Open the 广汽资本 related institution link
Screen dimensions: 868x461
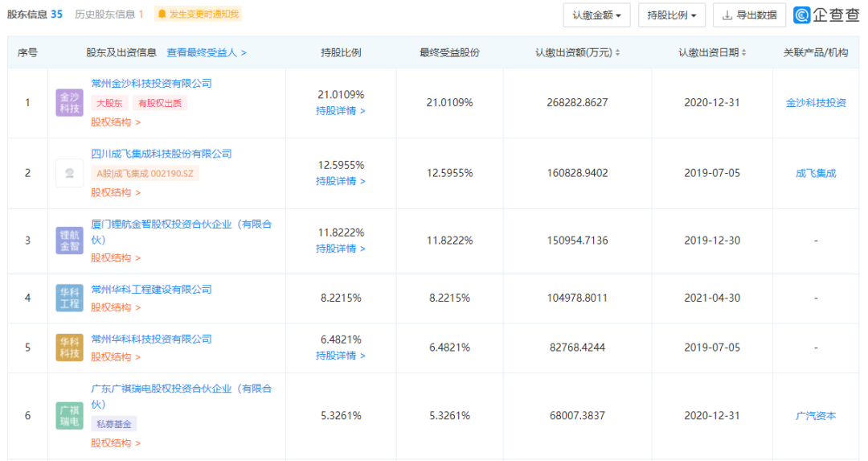(816, 416)
